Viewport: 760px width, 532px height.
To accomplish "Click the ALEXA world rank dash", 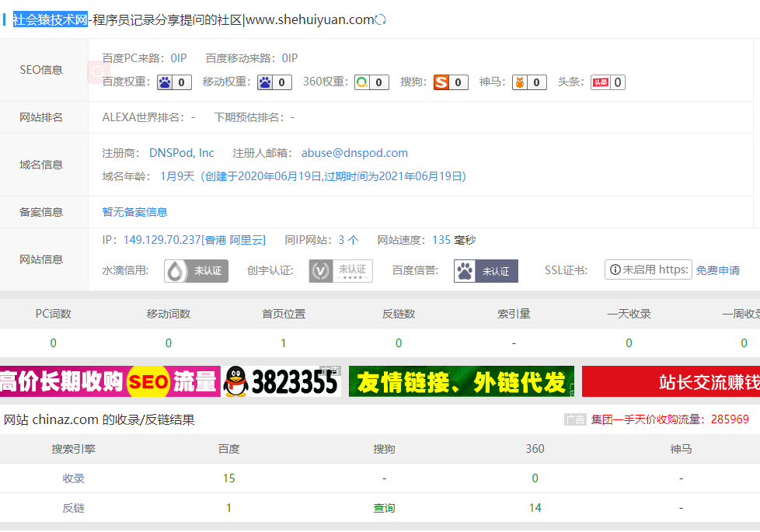I will coord(193,117).
